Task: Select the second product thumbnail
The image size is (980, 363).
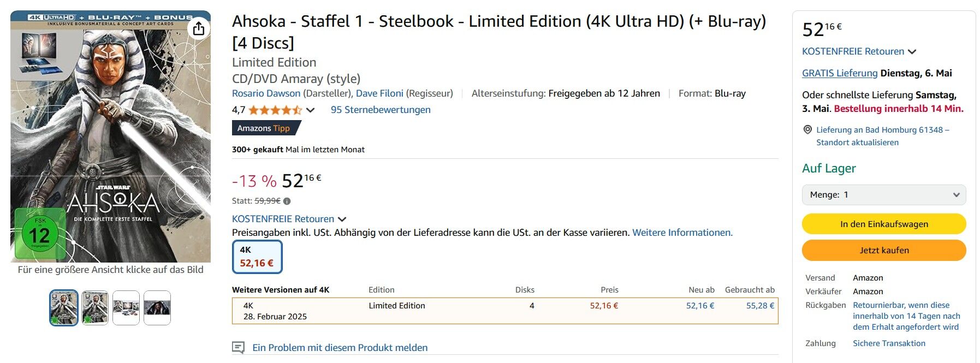Action: point(95,308)
